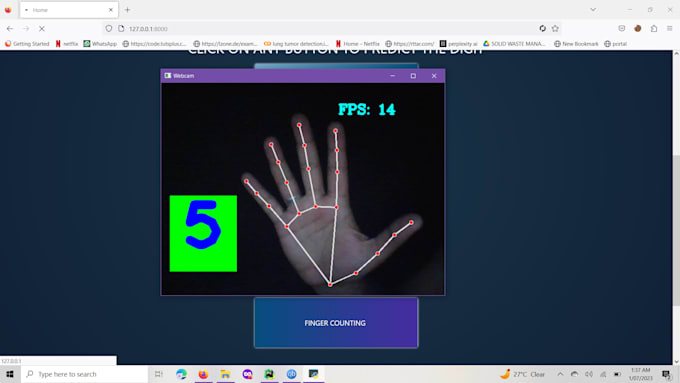Click the Pocket save icon in toolbar
The width and height of the screenshot is (680, 383).
coord(621,29)
